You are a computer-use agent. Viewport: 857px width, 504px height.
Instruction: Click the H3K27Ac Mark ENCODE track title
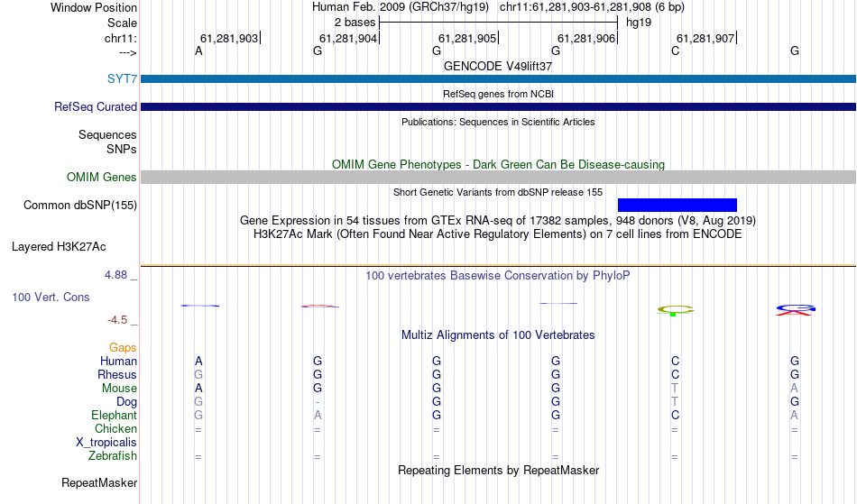pos(498,234)
